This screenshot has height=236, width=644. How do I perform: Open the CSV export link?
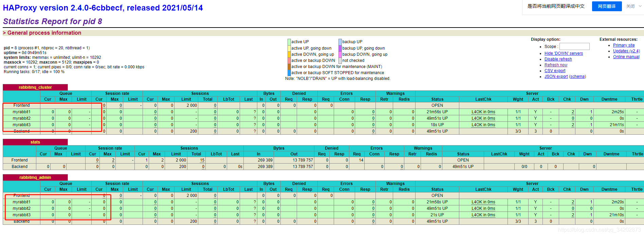click(x=555, y=71)
